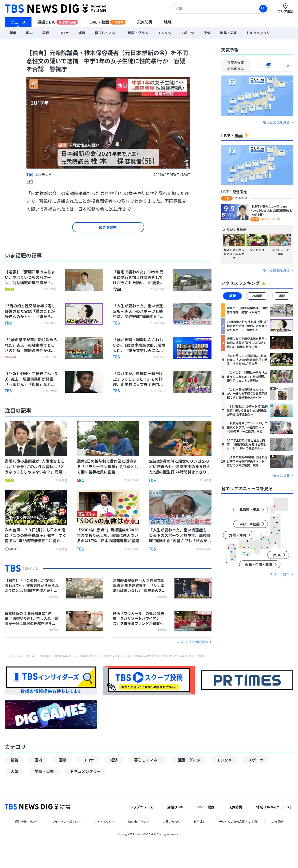Open もっと見る under ranking
The width and height of the screenshot is (298, 868).
[x=283, y=475]
